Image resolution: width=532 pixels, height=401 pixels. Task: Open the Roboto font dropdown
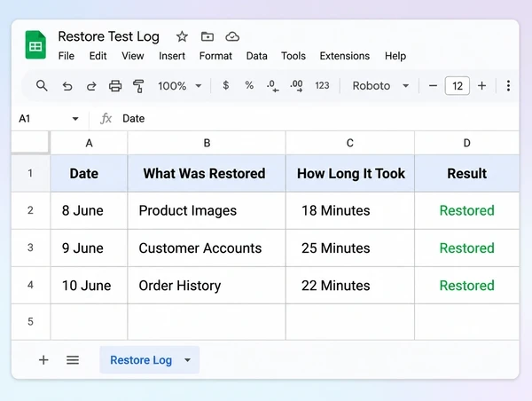380,86
